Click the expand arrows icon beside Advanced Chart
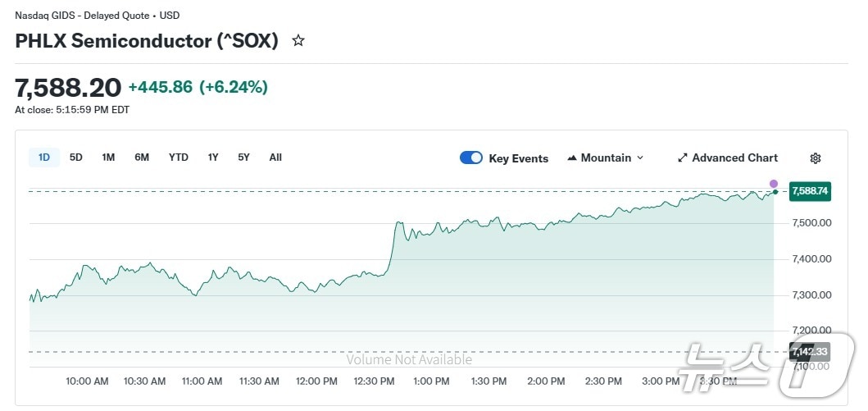 tap(683, 158)
